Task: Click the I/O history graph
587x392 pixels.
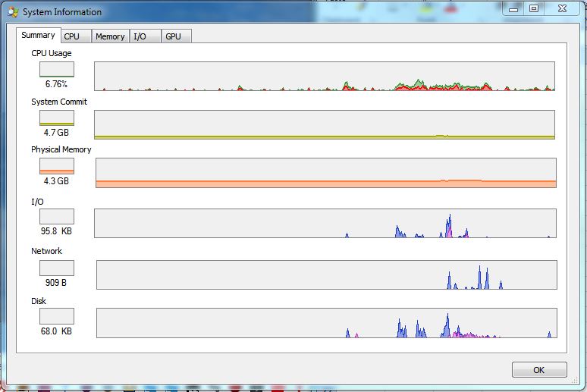Action: pos(325,223)
